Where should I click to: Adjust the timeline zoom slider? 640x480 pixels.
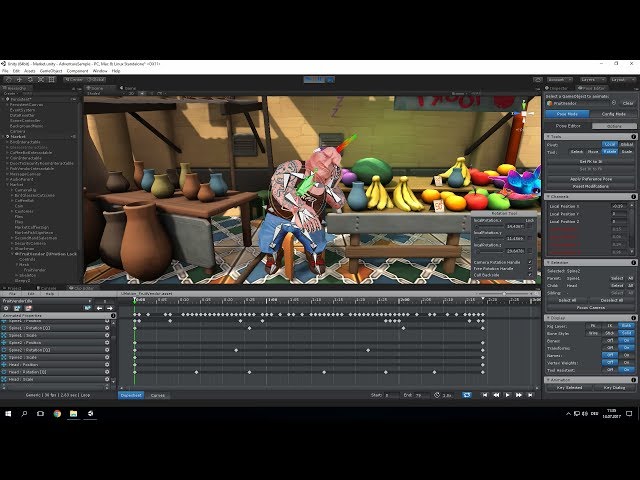click(x=504, y=293)
